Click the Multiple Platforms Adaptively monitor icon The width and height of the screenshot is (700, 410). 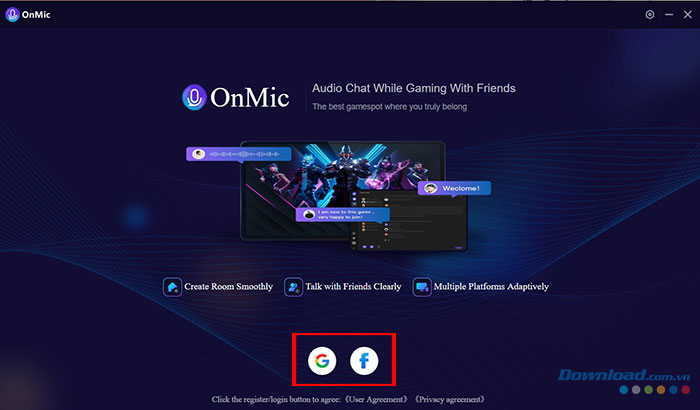422,287
